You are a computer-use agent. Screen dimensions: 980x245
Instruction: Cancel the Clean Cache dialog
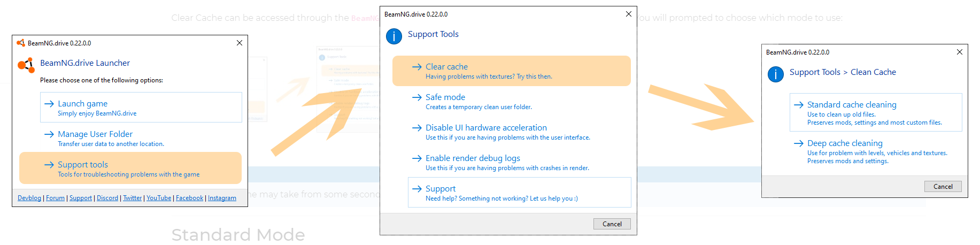point(943,187)
